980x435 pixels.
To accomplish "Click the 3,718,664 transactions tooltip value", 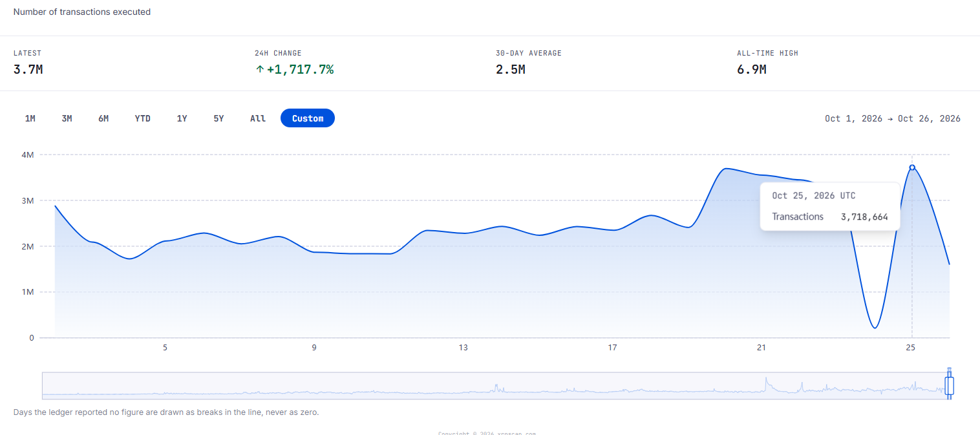I will pos(864,217).
